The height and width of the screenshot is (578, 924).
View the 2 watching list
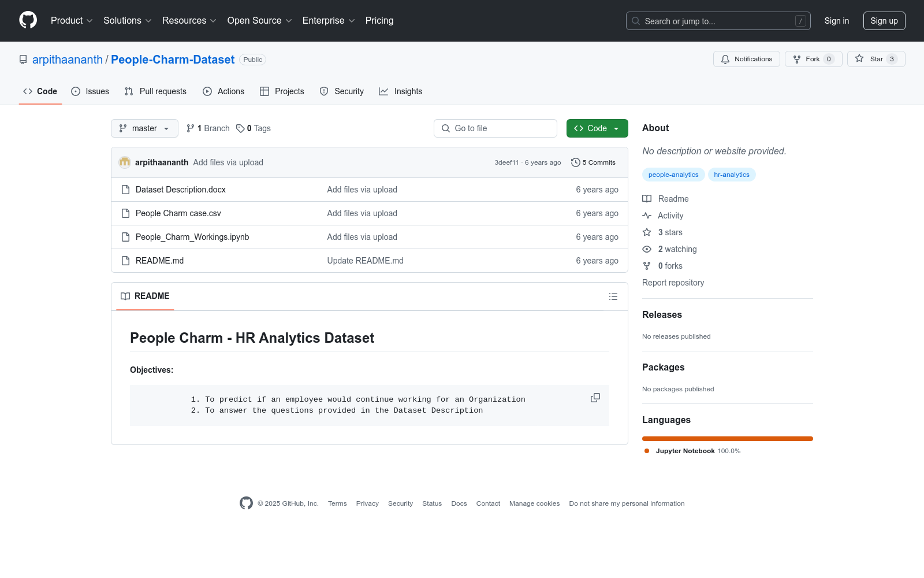[x=670, y=249]
